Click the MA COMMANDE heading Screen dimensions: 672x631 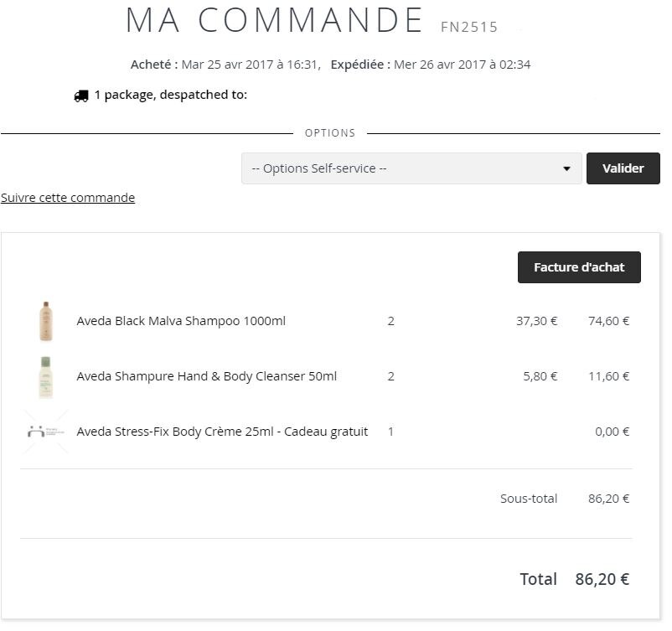tap(274, 20)
